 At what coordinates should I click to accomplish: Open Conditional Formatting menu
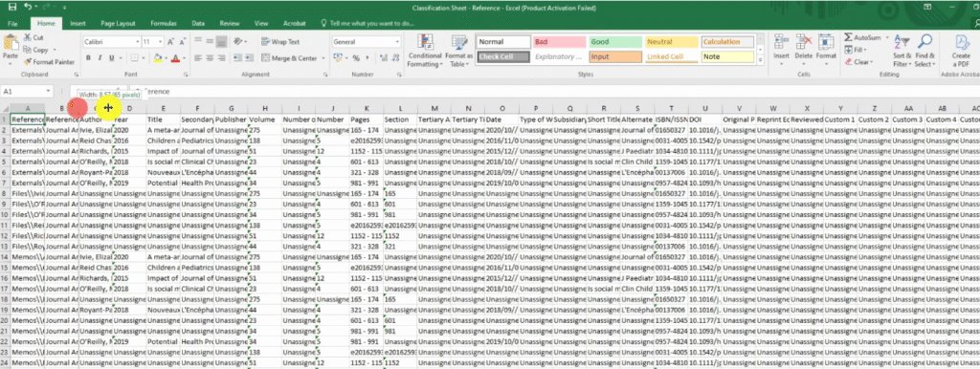coord(425,52)
